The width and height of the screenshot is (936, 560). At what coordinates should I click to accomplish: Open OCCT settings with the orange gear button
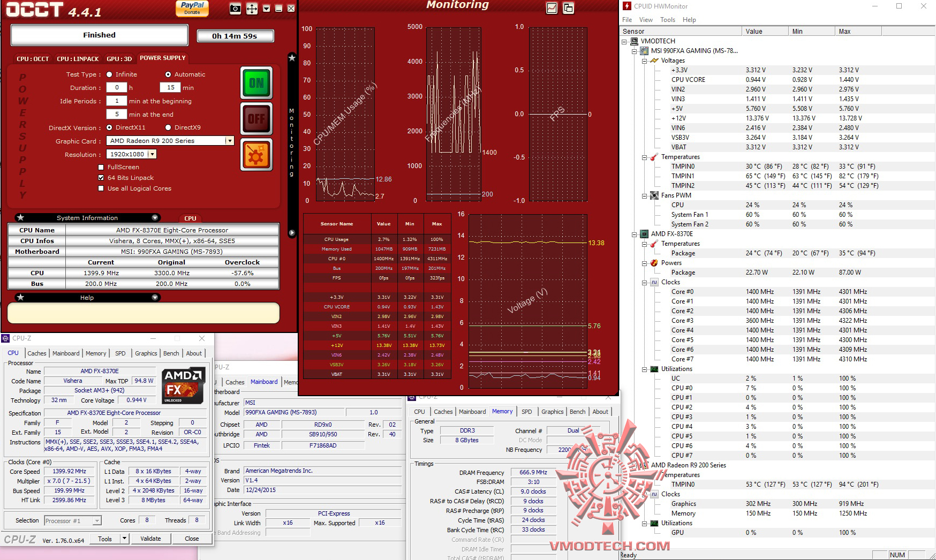coord(256,155)
